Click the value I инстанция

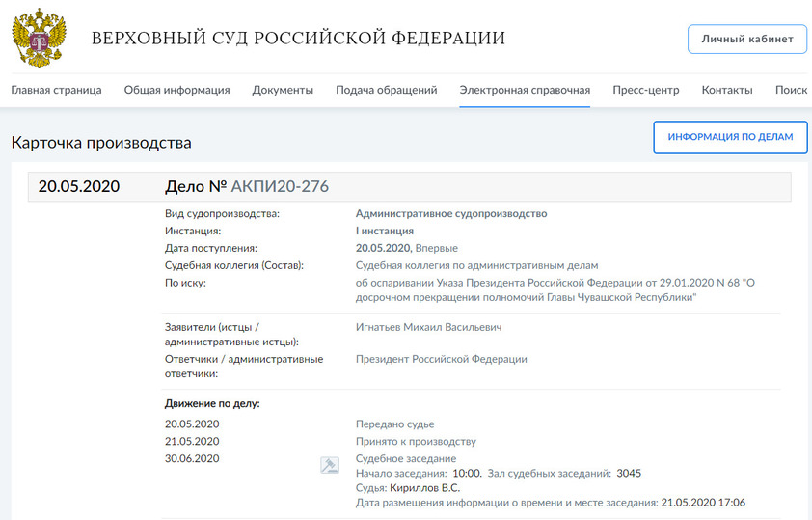click(x=384, y=231)
